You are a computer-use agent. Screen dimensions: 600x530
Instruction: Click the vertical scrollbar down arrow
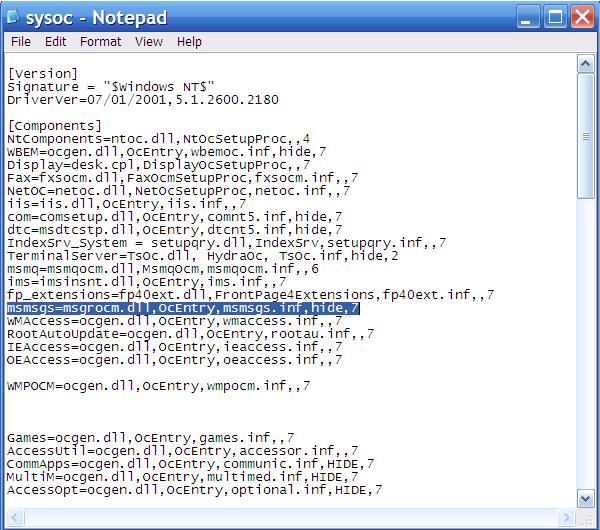tap(585, 499)
